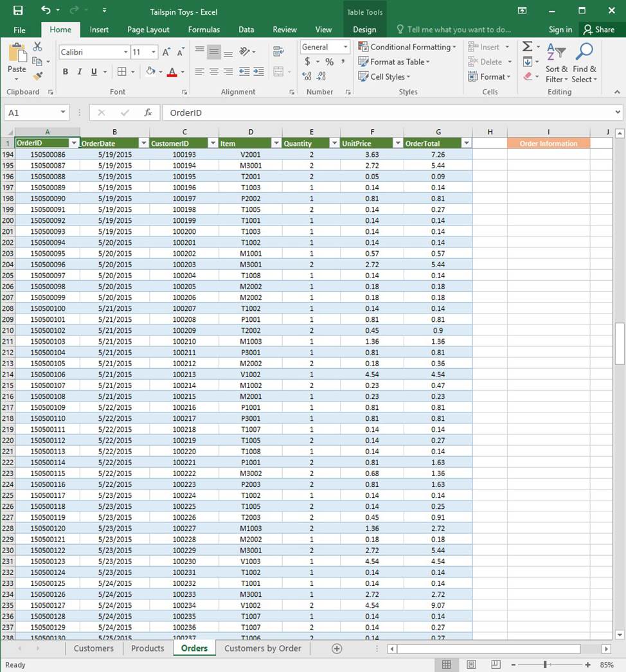Open the Calibri font name dropdown
Viewport: 626px width, 672px height.
click(126, 52)
